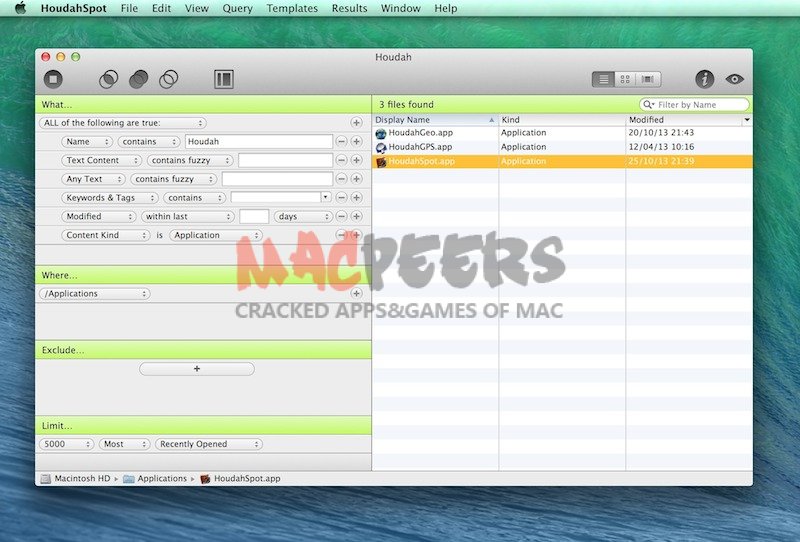Add criterion after Modified row
The height and width of the screenshot is (542, 800).
[x=356, y=216]
